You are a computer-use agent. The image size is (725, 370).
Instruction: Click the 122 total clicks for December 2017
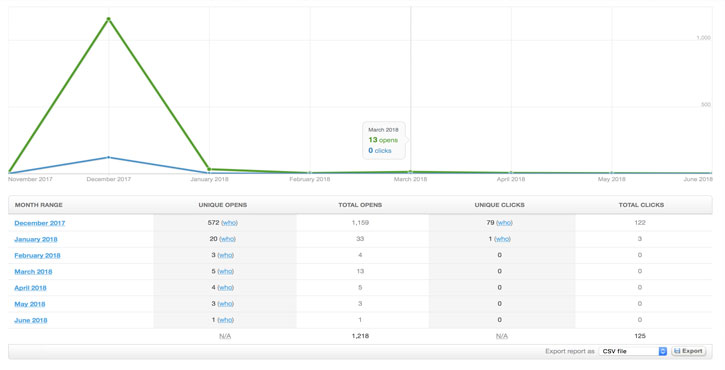(x=640, y=222)
